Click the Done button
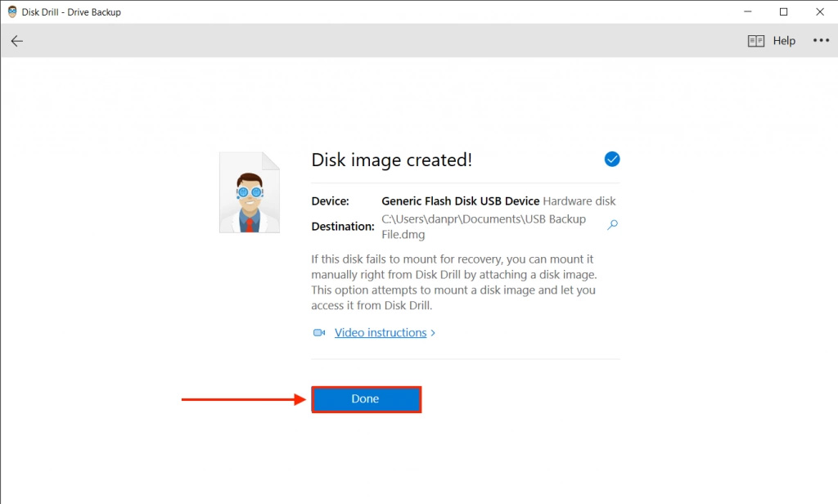838x504 pixels. tap(366, 399)
